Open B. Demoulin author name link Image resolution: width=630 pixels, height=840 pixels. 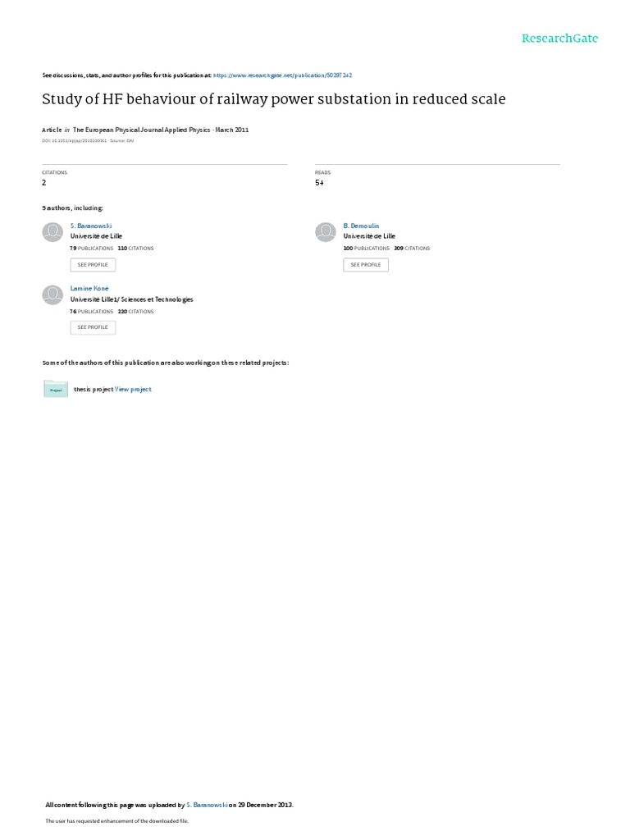pyautogui.click(x=361, y=226)
